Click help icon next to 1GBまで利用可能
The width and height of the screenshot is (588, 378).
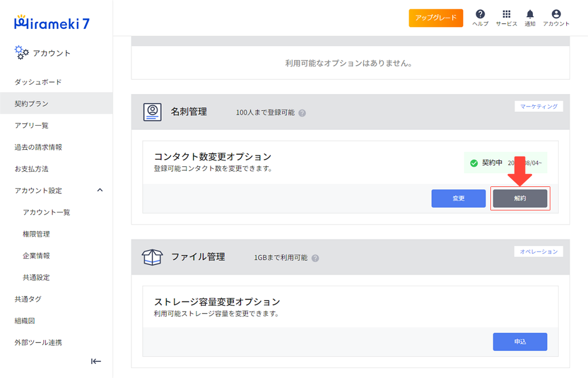pyautogui.click(x=315, y=258)
